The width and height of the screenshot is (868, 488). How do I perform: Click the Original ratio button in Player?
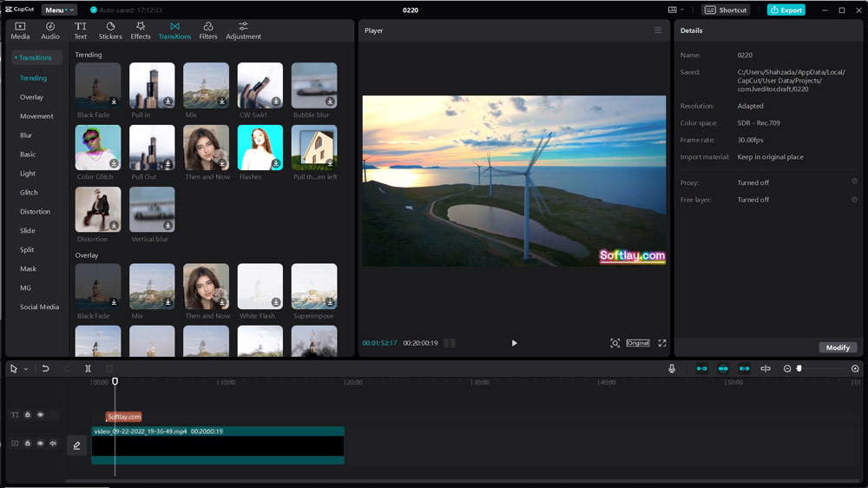[638, 343]
